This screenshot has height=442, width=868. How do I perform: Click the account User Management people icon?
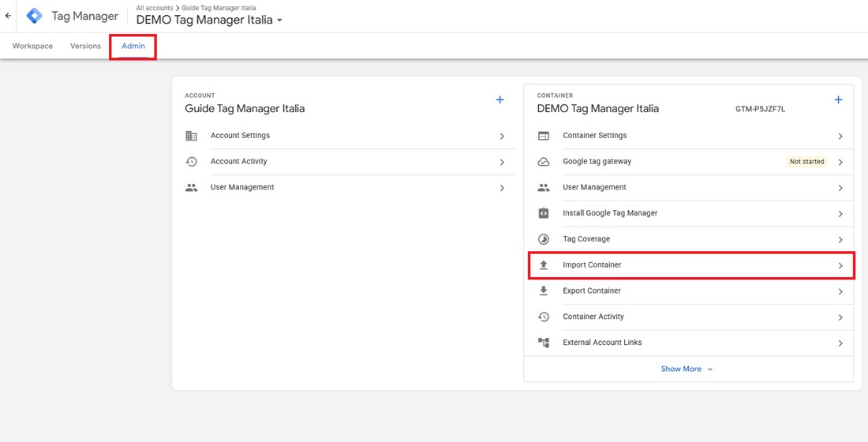pos(192,188)
